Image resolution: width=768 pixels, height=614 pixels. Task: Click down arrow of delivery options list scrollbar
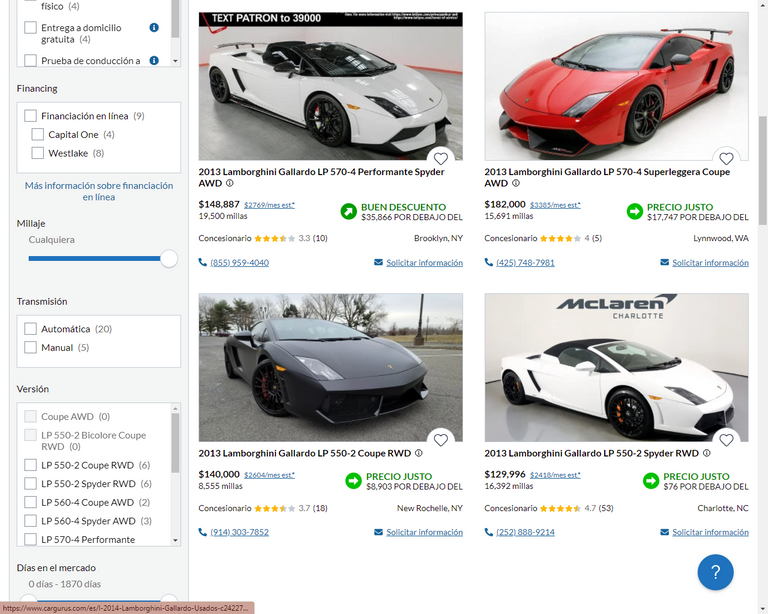175,61
